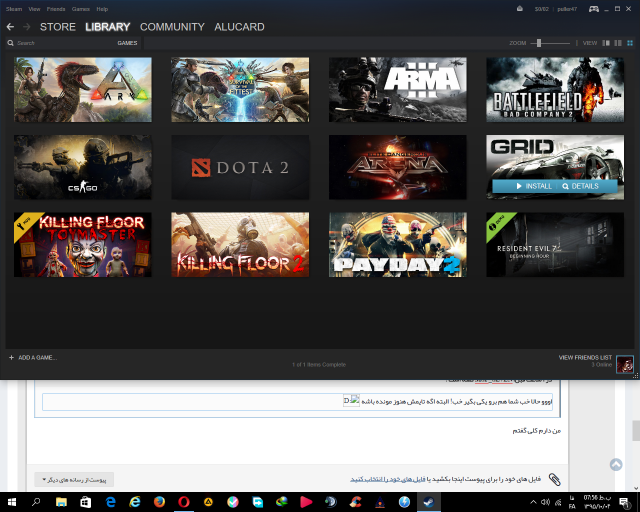Click the plus icon next to Add a Game
640x512 pixels.
(x=11, y=358)
